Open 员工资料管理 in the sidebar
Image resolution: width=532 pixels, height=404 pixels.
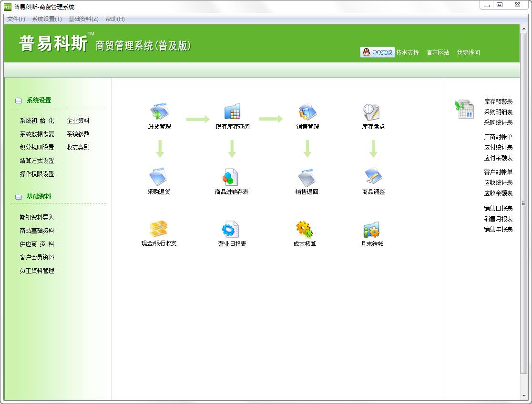37,271
